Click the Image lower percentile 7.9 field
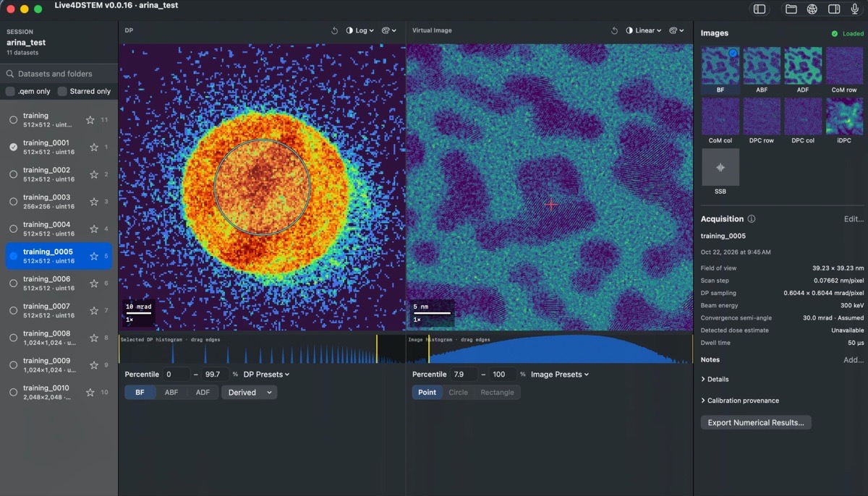868x496 pixels. (463, 375)
